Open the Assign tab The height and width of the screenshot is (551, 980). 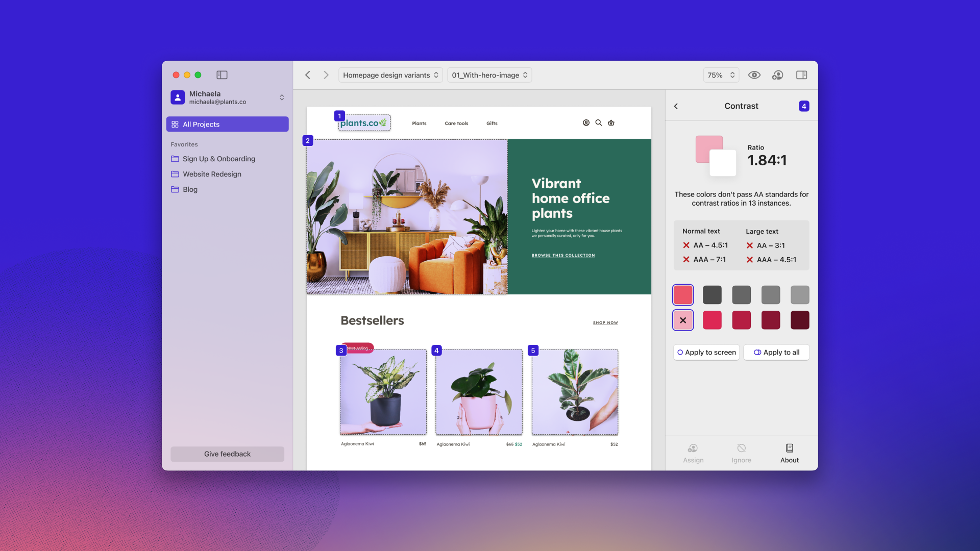pyautogui.click(x=693, y=453)
